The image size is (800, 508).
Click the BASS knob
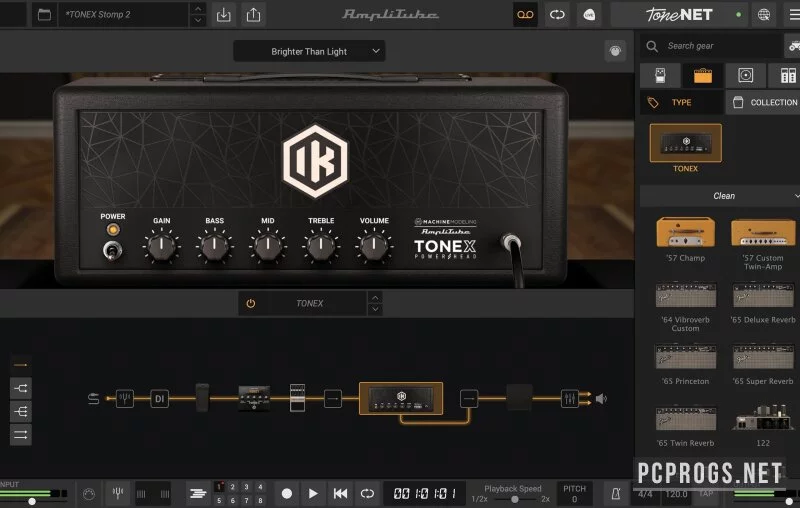[x=214, y=245]
